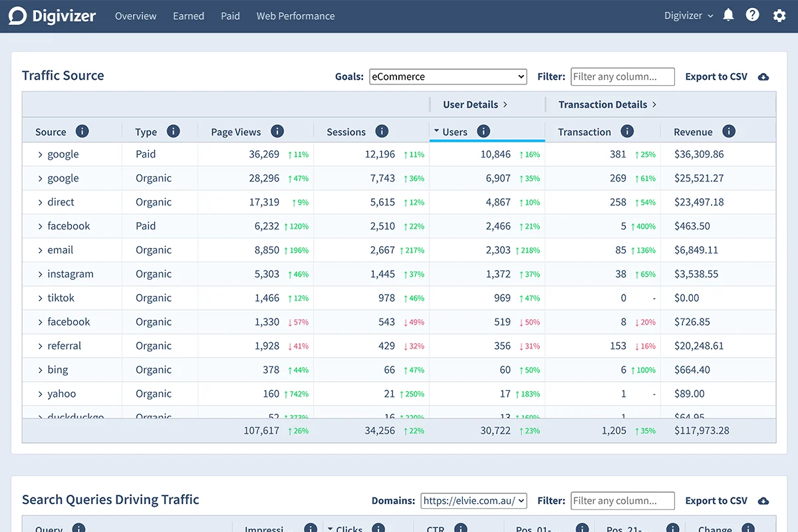Click the total transactions value 1,205

click(x=614, y=430)
